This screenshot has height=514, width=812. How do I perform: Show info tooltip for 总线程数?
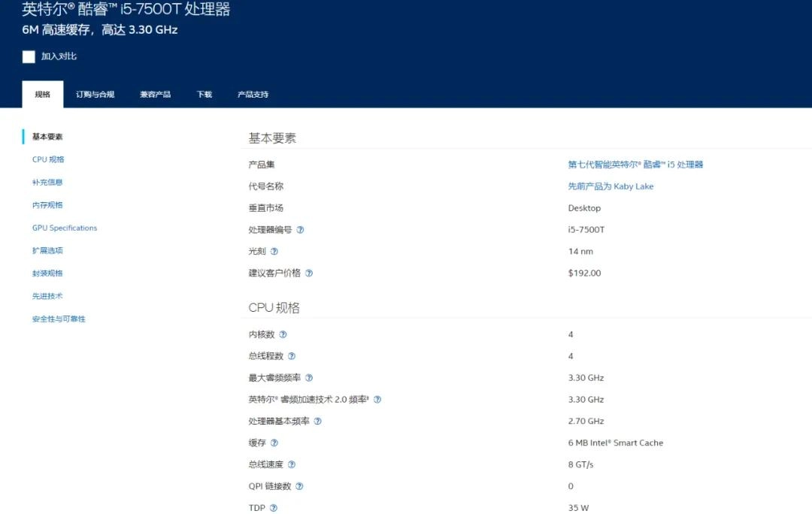(x=292, y=356)
